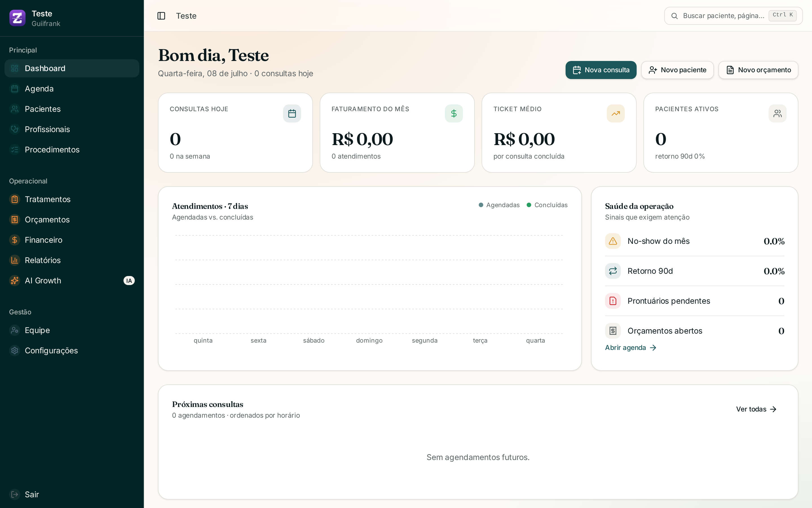
Task: Click the Orçamentos abertos receipt icon
Action: pyautogui.click(x=613, y=331)
